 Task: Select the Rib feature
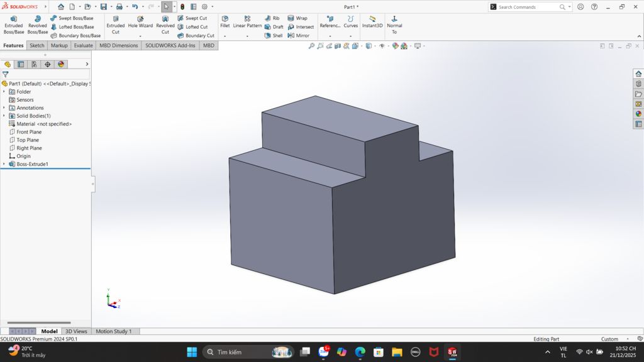pyautogui.click(x=272, y=18)
